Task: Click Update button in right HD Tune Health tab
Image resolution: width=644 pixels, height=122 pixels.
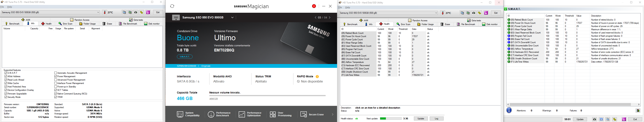Action: click(x=421, y=119)
